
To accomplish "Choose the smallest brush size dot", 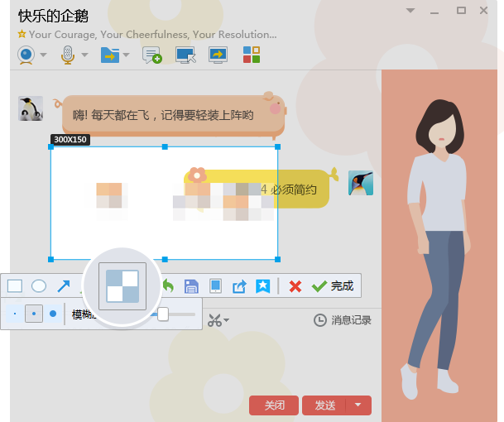I will pos(15,314).
